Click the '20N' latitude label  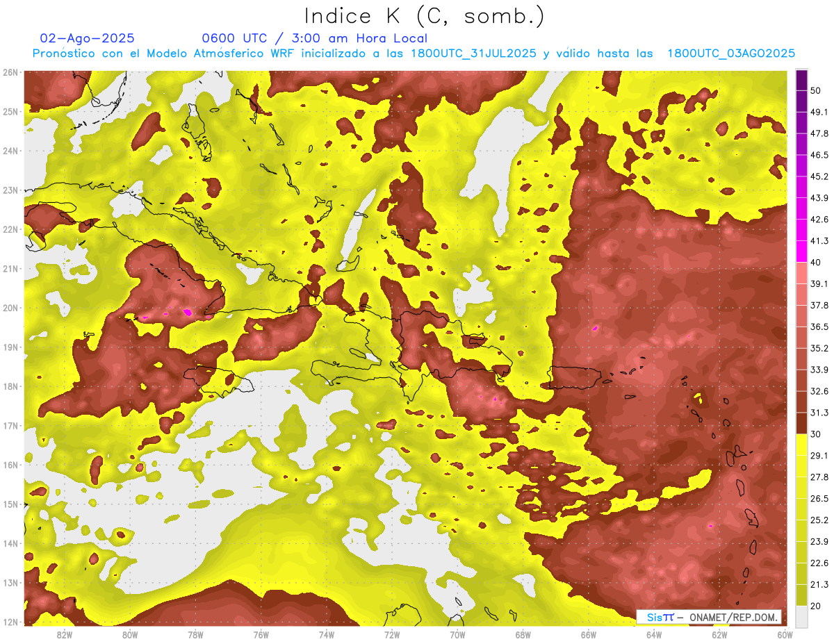coord(10,308)
